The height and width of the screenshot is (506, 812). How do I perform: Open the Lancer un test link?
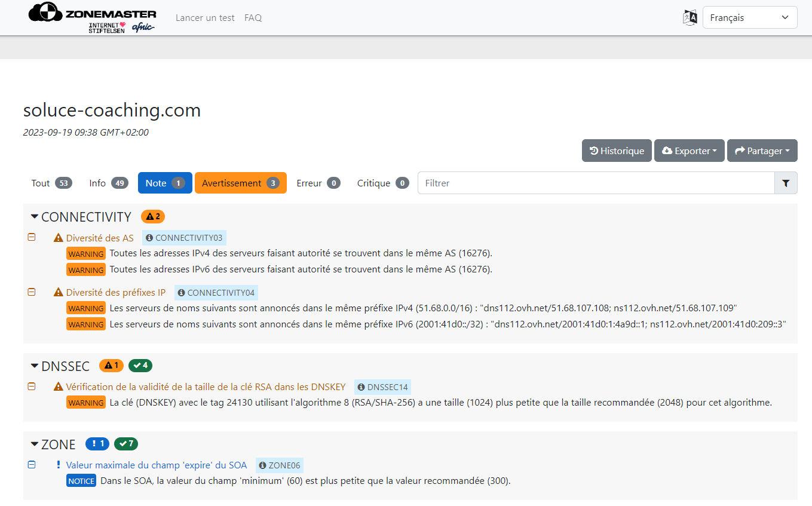(205, 18)
